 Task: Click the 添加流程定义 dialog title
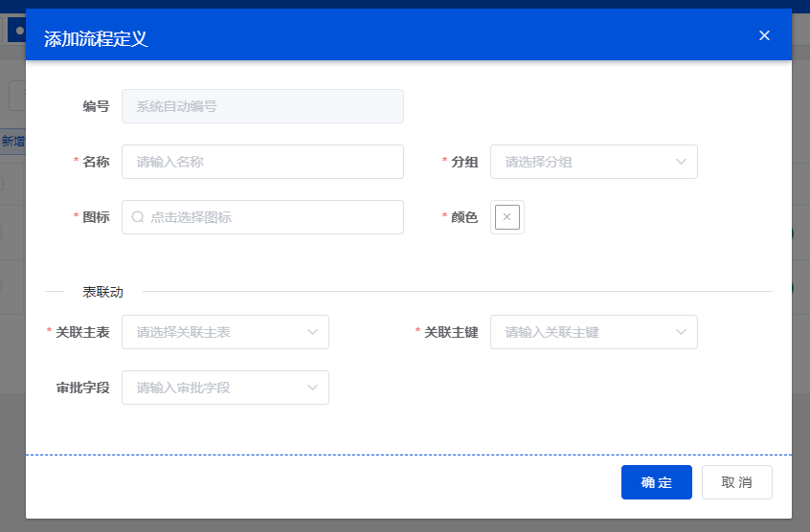pos(96,38)
